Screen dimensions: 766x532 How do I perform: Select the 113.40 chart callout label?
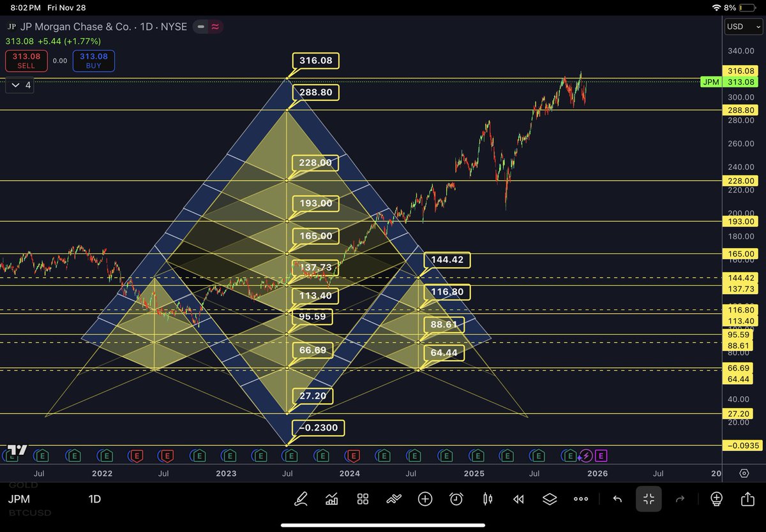pyautogui.click(x=315, y=295)
